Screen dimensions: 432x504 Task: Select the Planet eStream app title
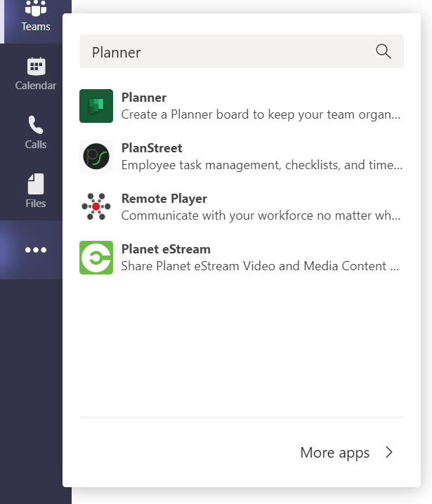pos(166,249)
